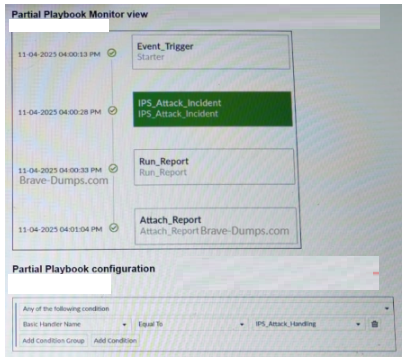Click the 04:00:28 PM timeline timestamp
The height and width of the screenshot is (363, 407).
coord(59,112)
